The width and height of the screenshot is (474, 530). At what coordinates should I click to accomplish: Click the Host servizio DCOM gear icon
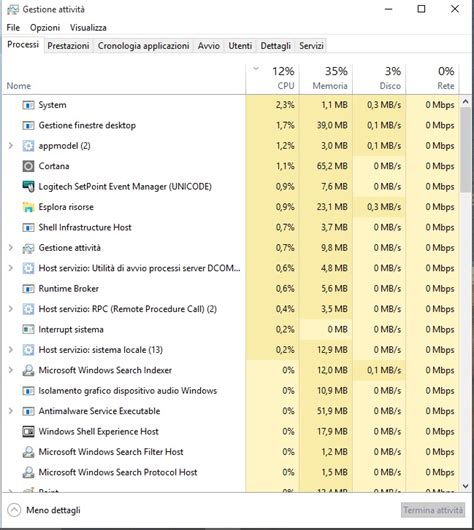(28, 268)
